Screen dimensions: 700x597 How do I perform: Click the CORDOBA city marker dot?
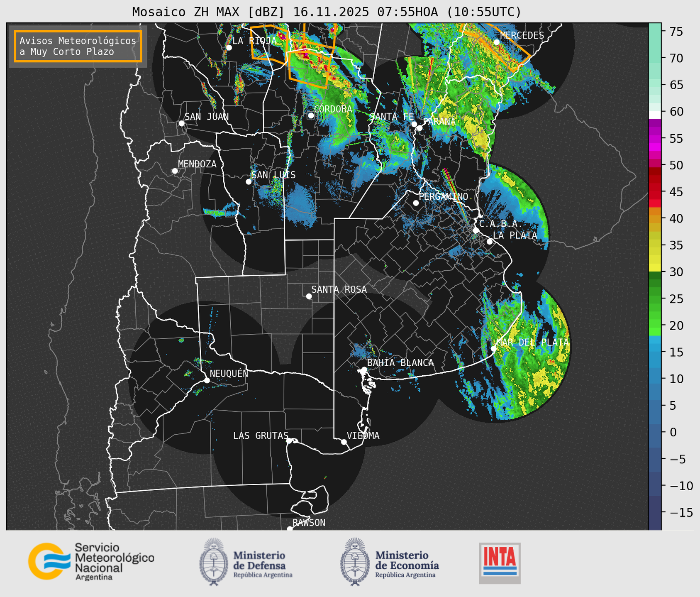click(x=311, y=115)
